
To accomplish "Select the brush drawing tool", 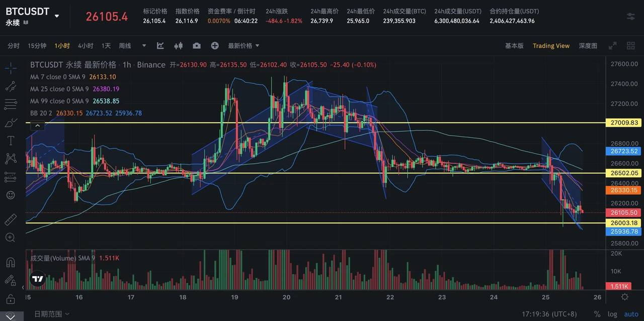I will click(x=11, y=123).
